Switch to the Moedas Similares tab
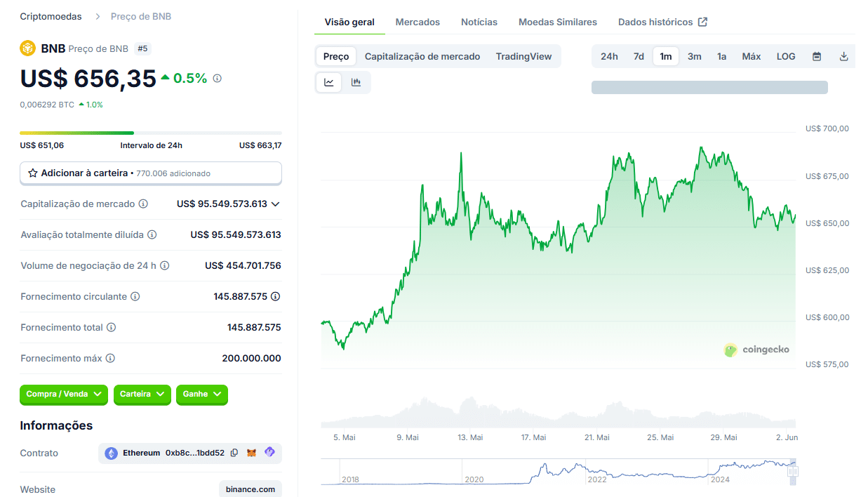This screenshot has width=868, height=497. [x=558, y=22]
